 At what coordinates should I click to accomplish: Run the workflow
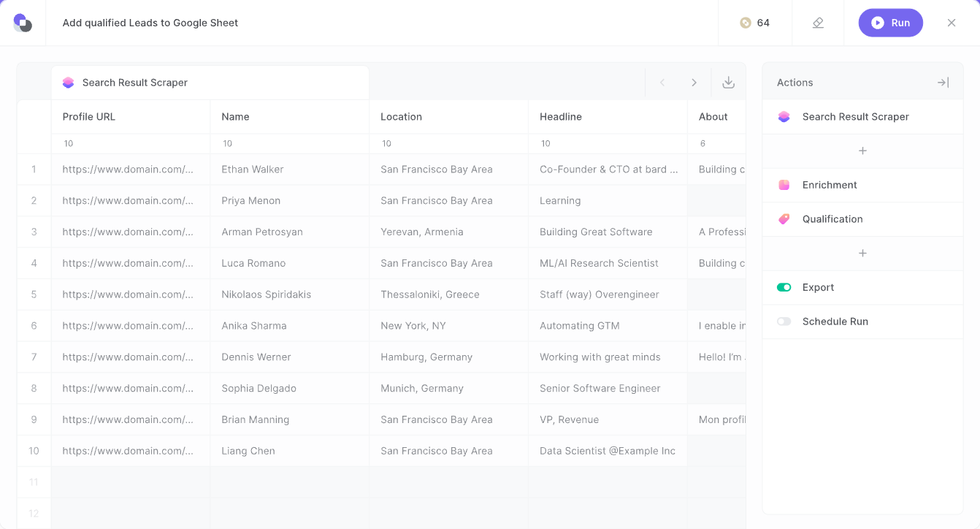890,23
